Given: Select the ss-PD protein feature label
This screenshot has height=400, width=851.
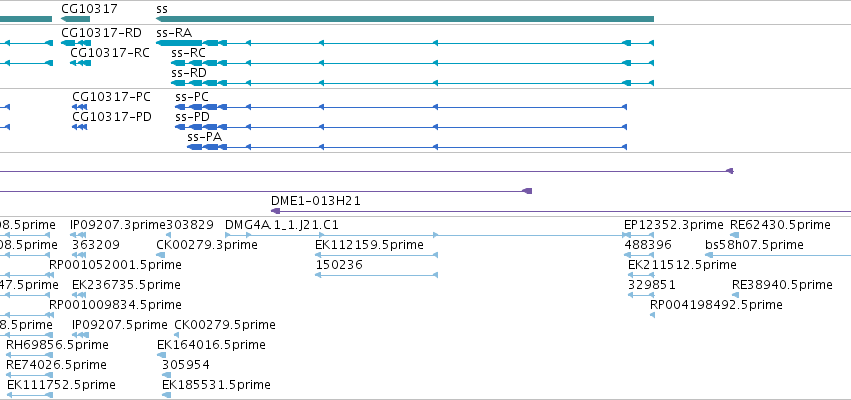Looking at the screenshot, I should (x=192, y=117).
